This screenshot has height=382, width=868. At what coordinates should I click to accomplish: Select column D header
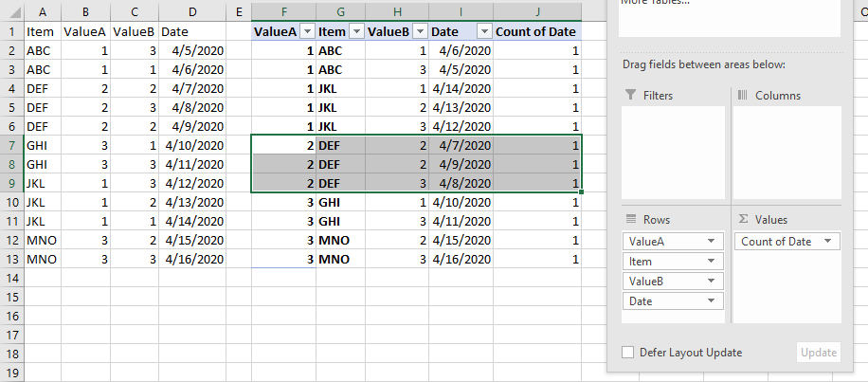[x=192, y=12]
